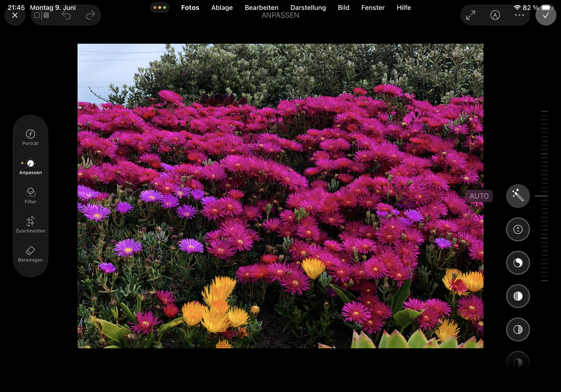
Task: Click the vertical adjustment slider scale
Action: coord(544,196)
